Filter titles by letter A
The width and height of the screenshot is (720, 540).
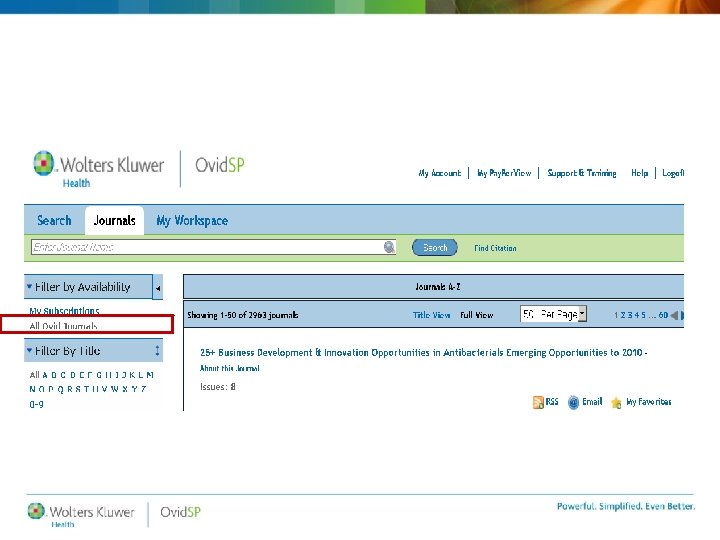point(45,375)
